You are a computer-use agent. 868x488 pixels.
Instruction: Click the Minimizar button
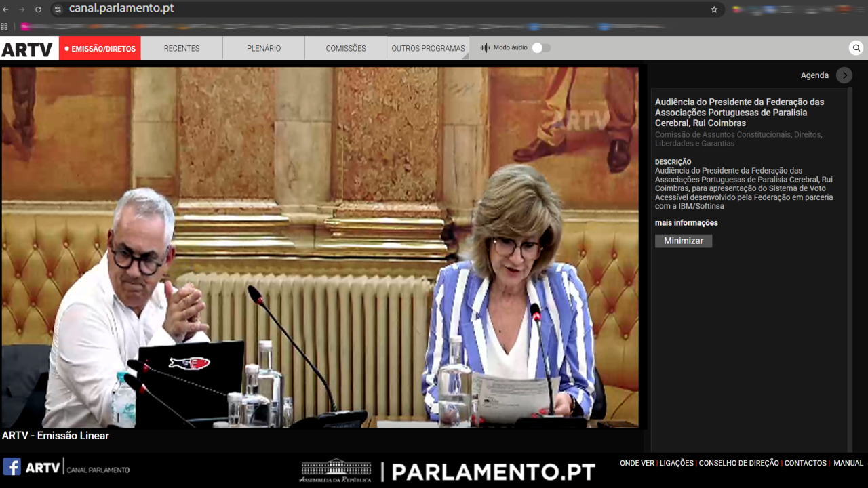[x=684, y=241]
